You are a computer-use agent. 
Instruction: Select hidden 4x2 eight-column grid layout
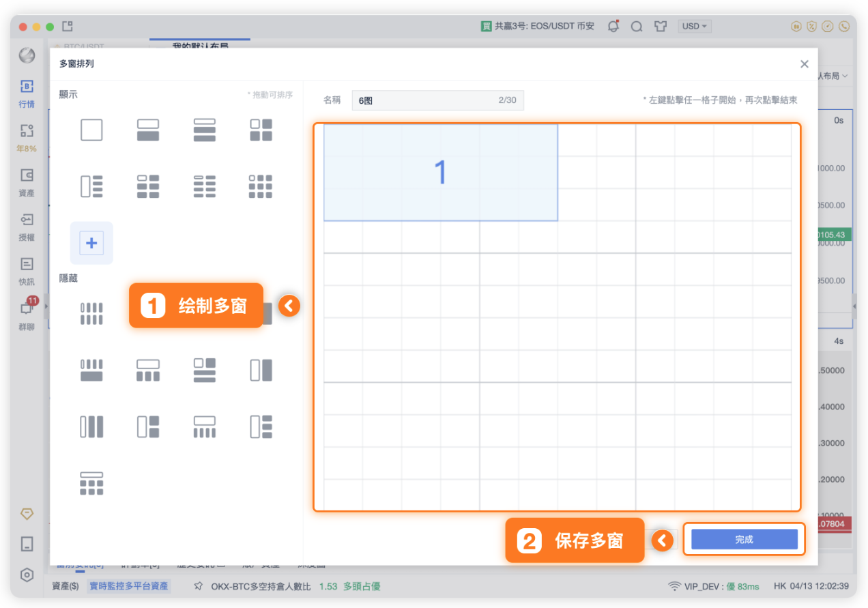coord(91,314)
